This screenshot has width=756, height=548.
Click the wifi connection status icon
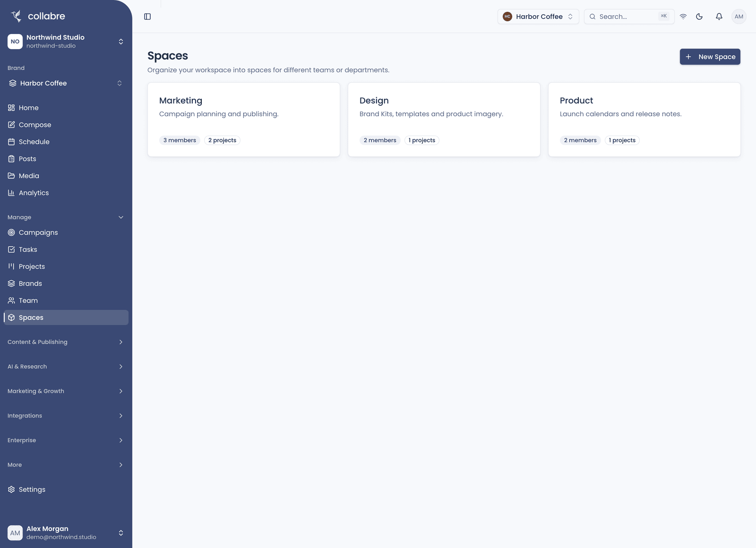[683, 17]
